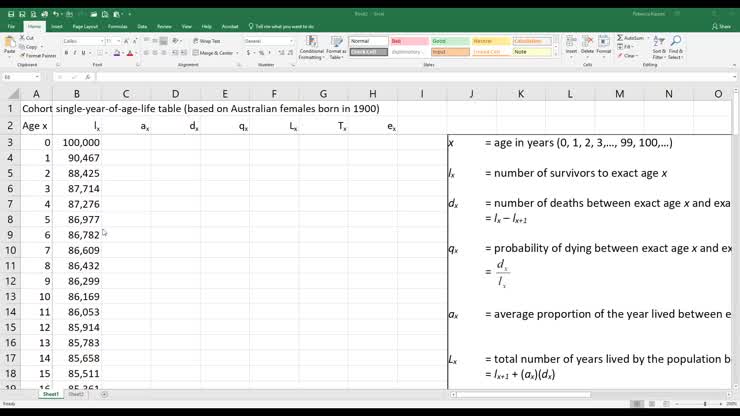Open the font name combo box
This screenshot has height=416, width=740.
coord(83,42)
